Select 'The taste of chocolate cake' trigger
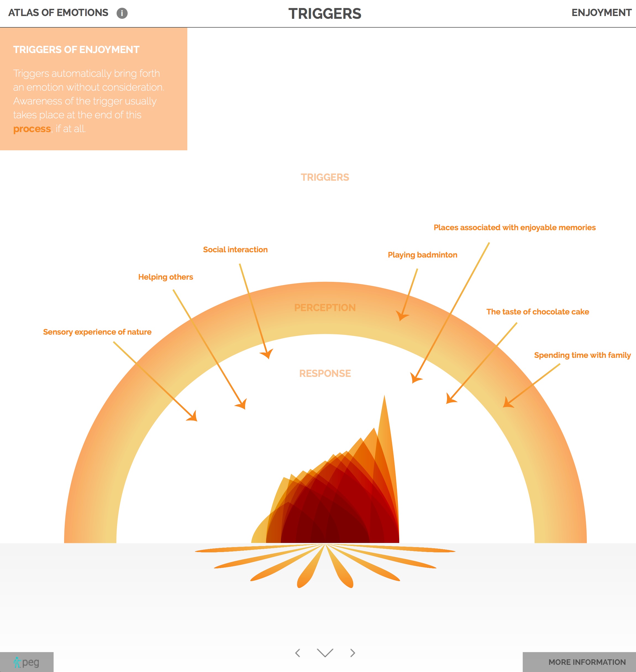Screen dimensions: 636x672 pos(537,312)
